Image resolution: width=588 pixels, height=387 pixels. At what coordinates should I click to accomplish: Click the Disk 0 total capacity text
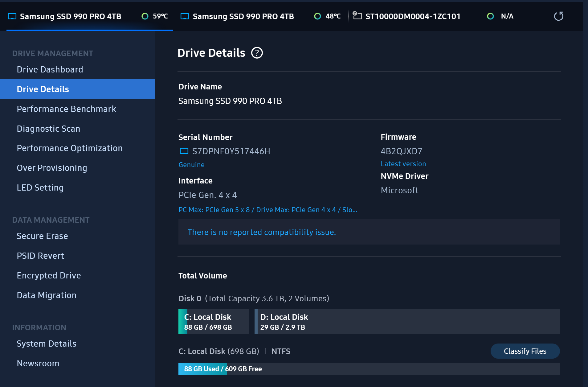(254, 298)
